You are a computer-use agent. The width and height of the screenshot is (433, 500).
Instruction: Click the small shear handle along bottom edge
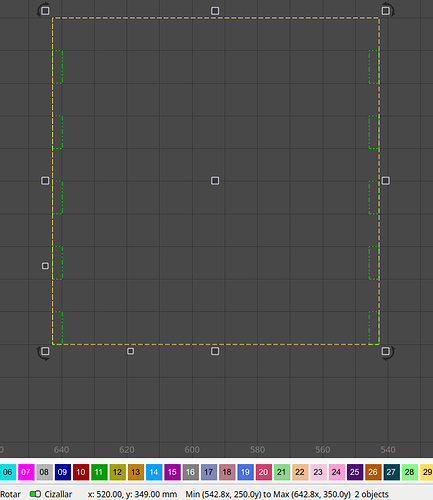[x=131, y=351]
